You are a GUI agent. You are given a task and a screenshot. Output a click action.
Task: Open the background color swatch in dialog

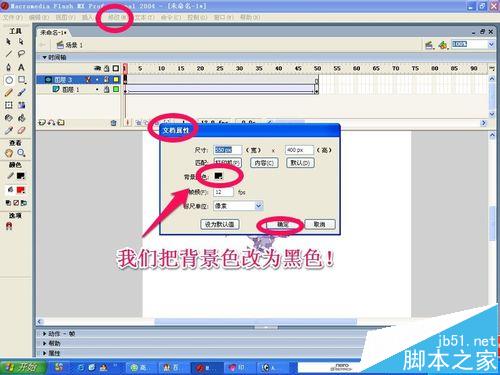pyautogui.click(x=218, y=176)
